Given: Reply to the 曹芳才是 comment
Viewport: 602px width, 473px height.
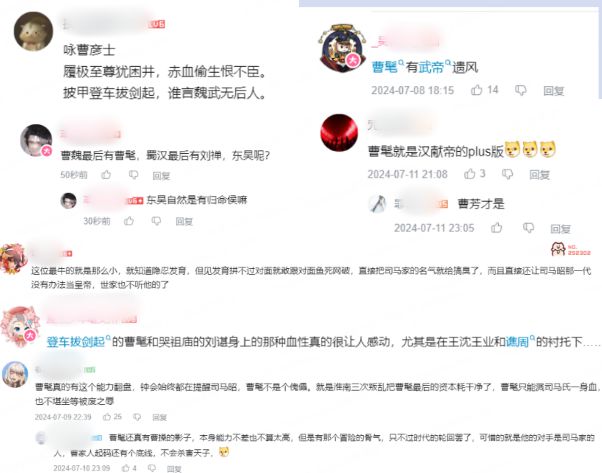Looking at the screenshot, I should point(561,229).
